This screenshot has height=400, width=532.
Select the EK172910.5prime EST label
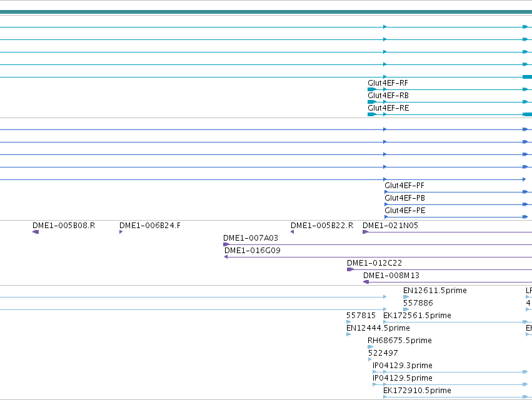coord(418,391)
